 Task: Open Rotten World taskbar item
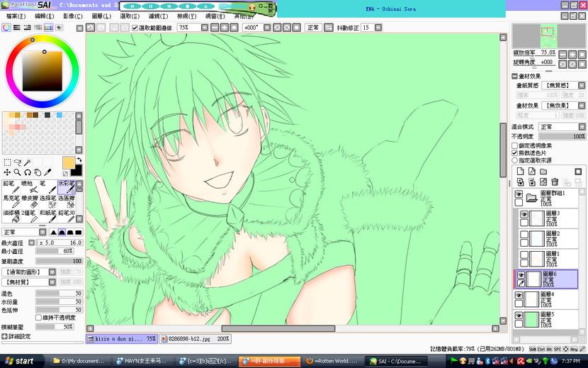333,361
